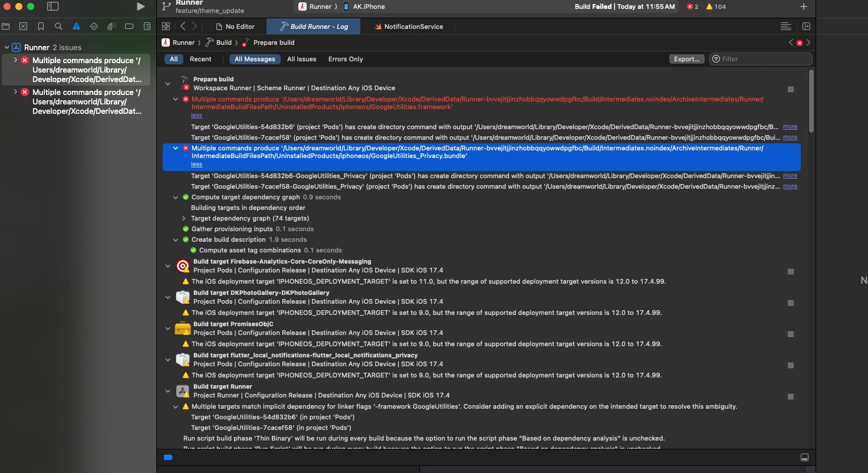Click the Export... button
The height and width of the screenshot is (473, 868).
(686, 59)
